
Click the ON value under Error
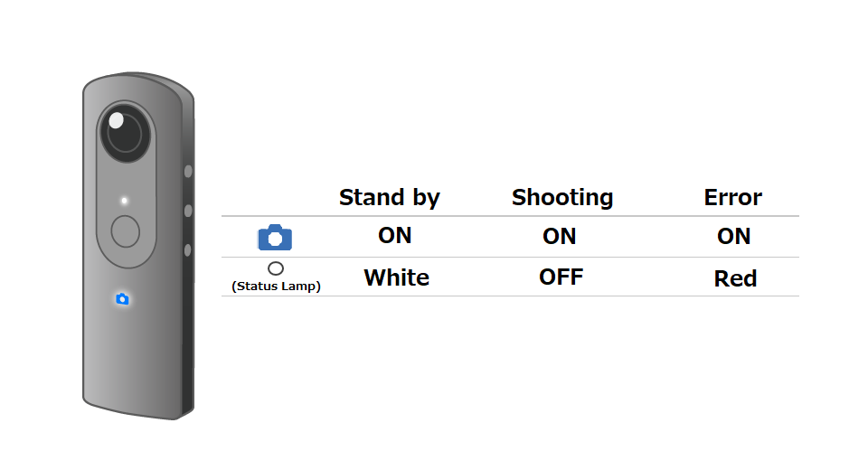click(733, 237)
